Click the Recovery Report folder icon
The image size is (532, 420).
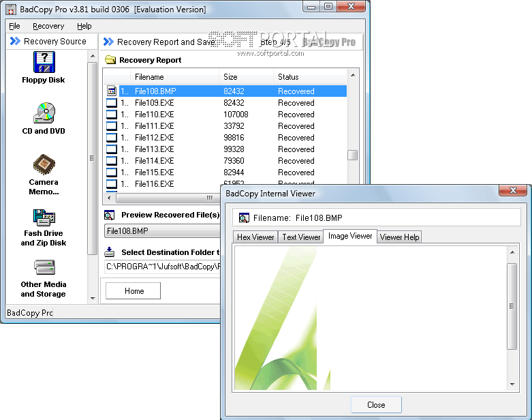[x=110, y=60]
